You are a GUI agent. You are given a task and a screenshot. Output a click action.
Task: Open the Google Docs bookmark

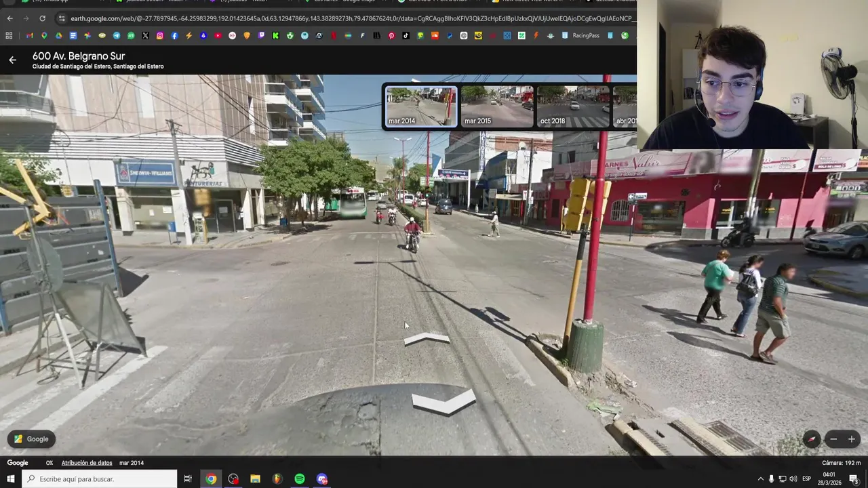point(73,35)
